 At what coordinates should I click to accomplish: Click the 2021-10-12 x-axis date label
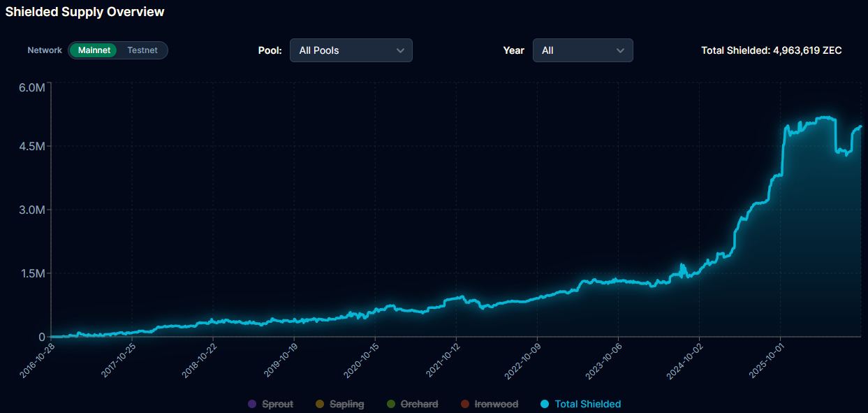(443, 360)
